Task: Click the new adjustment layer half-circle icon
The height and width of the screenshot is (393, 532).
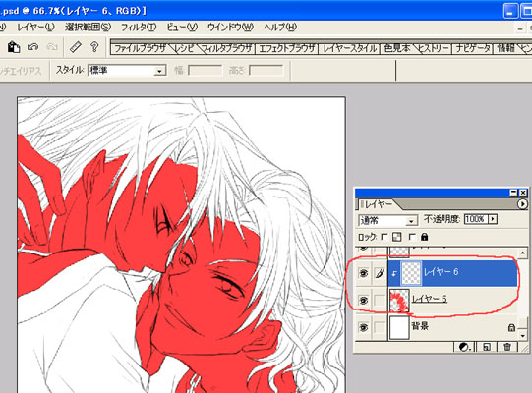Action: pos(464,347)
